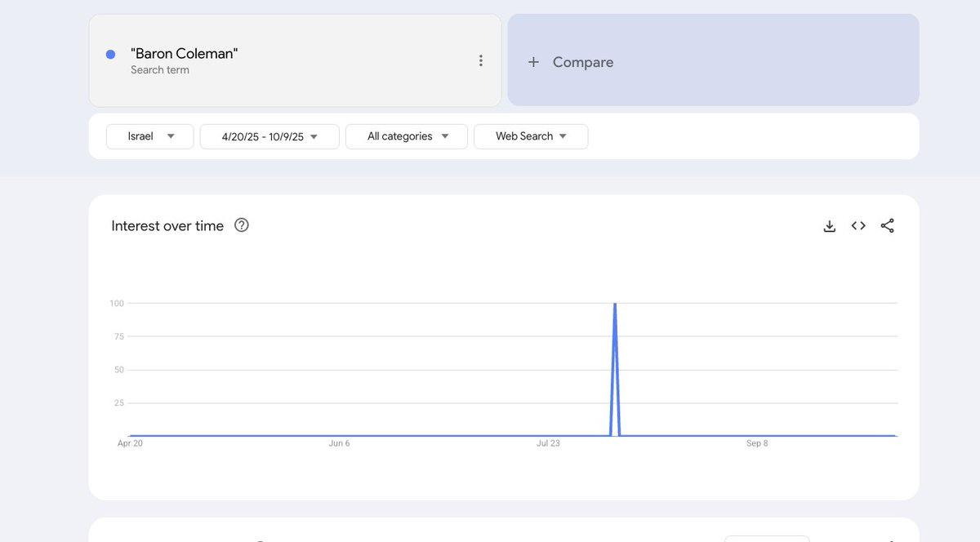Screen dimensions: 980x542
Task: Click the Compare plus icon
Action: [x=533, y=62]
